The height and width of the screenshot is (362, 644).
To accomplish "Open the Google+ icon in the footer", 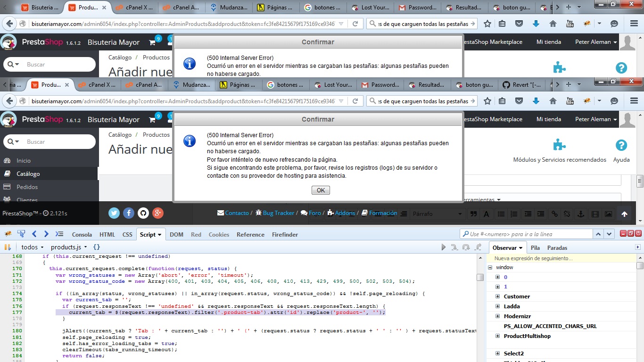I will click(x=158, y=213).
